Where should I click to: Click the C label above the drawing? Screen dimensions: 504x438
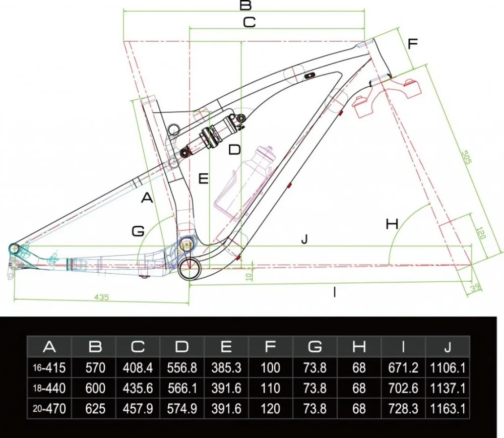(249, 23)
